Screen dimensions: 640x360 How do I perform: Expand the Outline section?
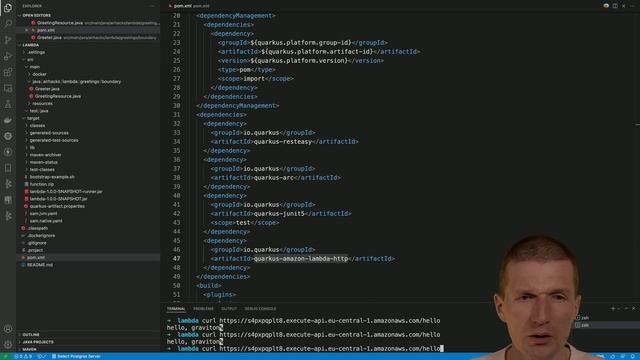point(31,335)
